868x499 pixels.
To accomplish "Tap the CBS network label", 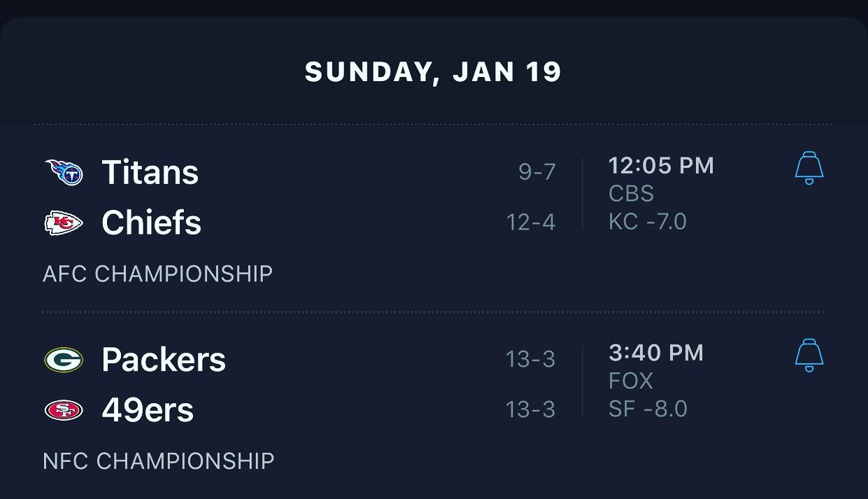I will [x=632, y=194].
